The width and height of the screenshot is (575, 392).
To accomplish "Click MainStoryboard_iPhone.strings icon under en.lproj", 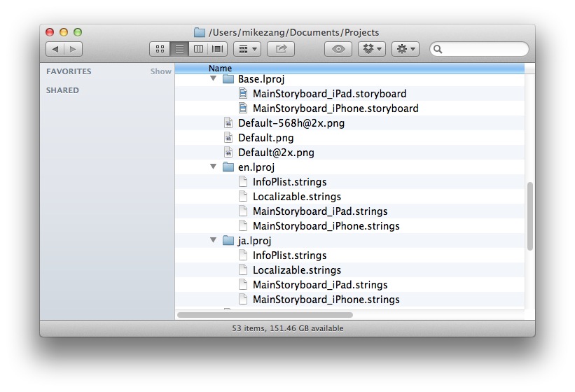I will point(243,225).
